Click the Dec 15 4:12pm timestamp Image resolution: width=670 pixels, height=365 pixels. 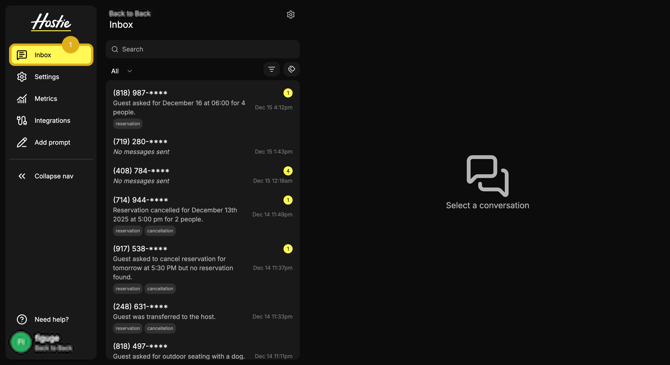pos(273,108)
